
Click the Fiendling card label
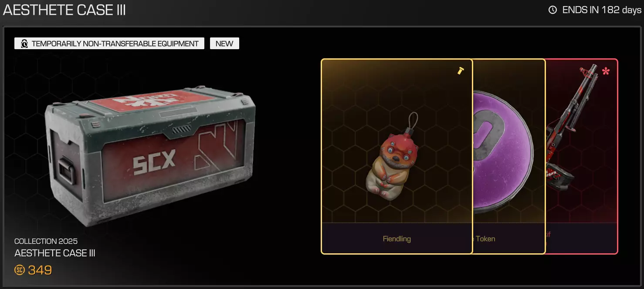[397, 239]
